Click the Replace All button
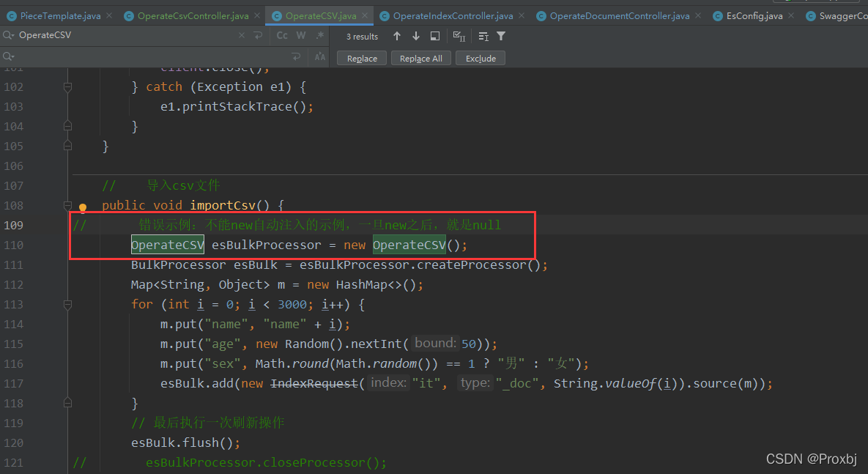868x474 pixels. tap(420, 58)
